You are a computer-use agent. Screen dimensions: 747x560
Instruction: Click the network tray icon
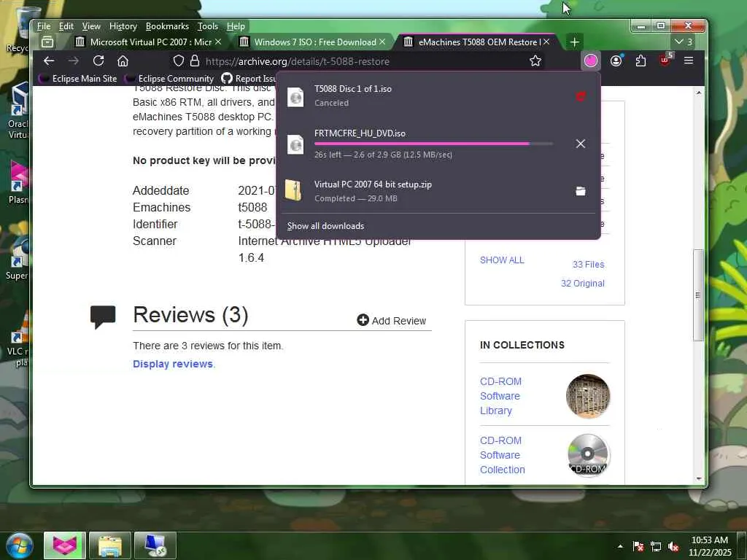[656, 547]
